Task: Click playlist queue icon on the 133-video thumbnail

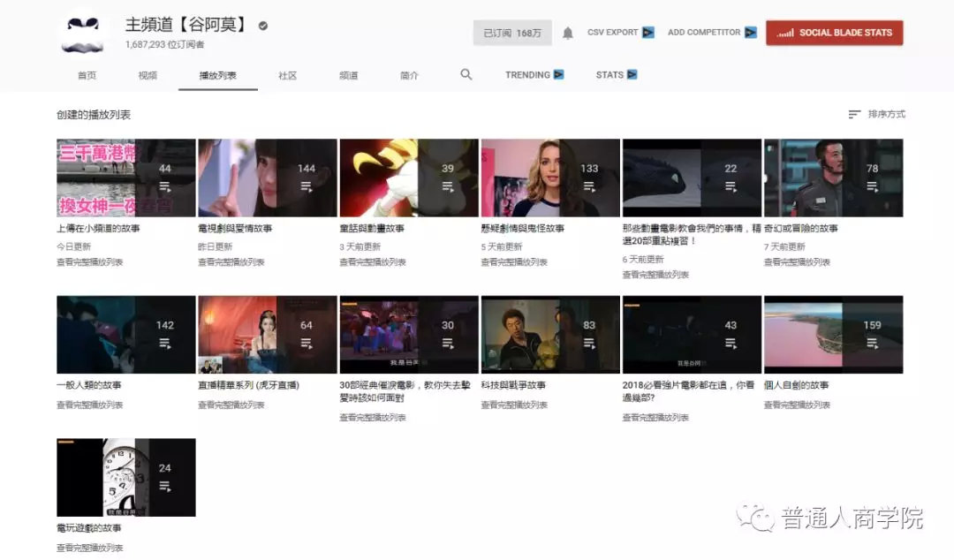Action: pos(589,187)
